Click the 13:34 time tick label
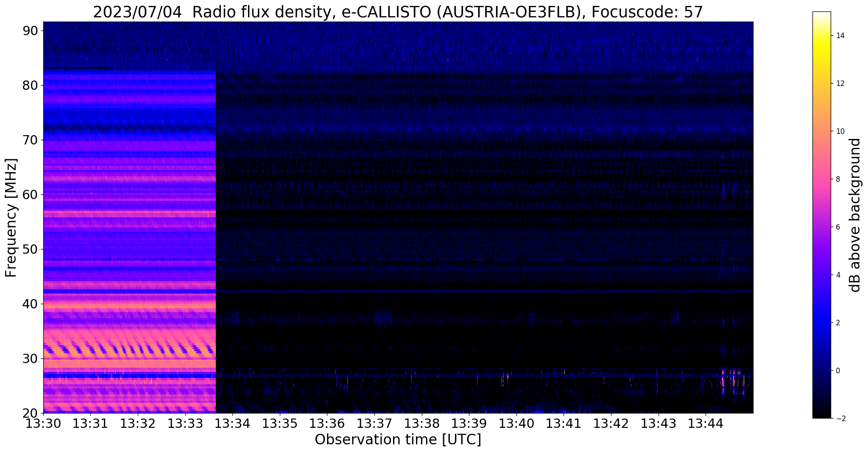The width and height of the screenshot is (868, 452). [x=232, y=423]
